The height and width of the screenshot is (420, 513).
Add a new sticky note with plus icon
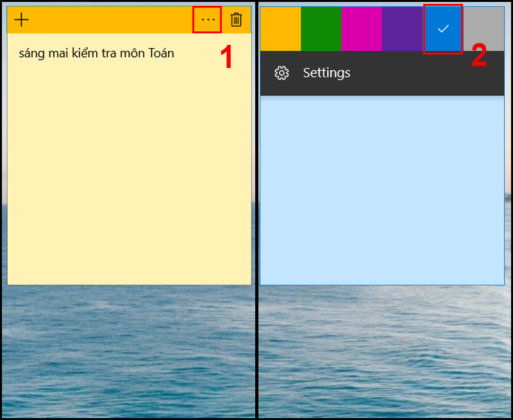point(22,20)
